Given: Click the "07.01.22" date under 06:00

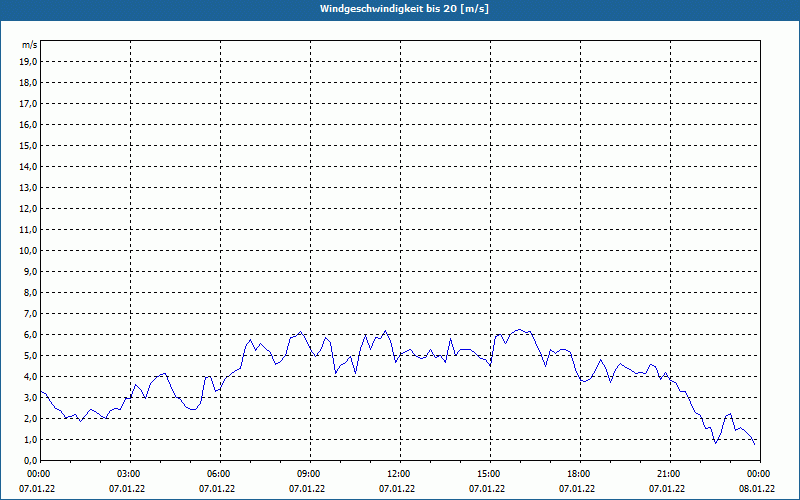Looking at the screenshot, I should click(217, 489).
